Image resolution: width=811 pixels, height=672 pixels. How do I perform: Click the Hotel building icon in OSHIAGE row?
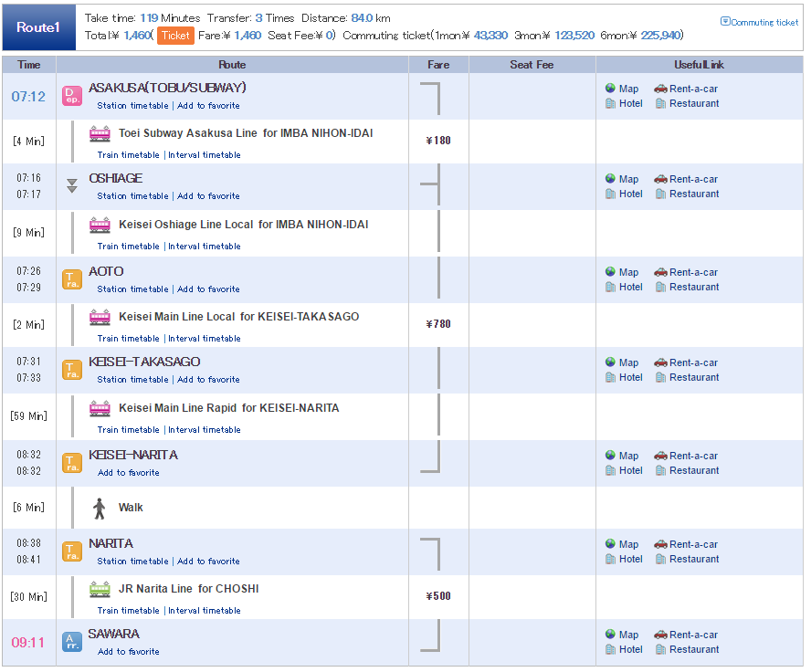click(x=610, y=194)
